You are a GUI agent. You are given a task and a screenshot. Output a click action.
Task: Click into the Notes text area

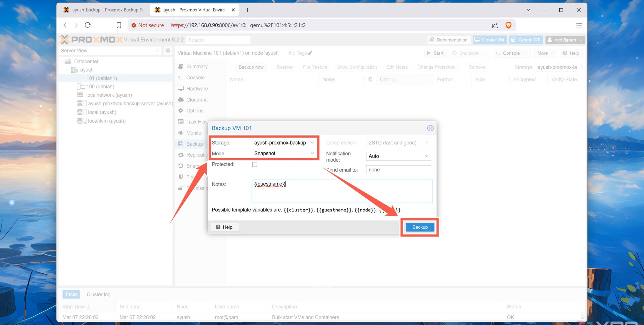click(342, 191)
